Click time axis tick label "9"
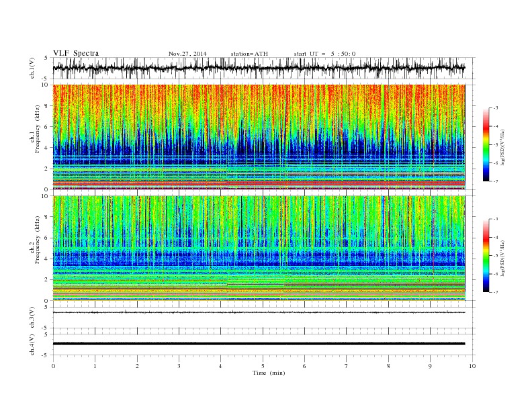 (430, 366)
